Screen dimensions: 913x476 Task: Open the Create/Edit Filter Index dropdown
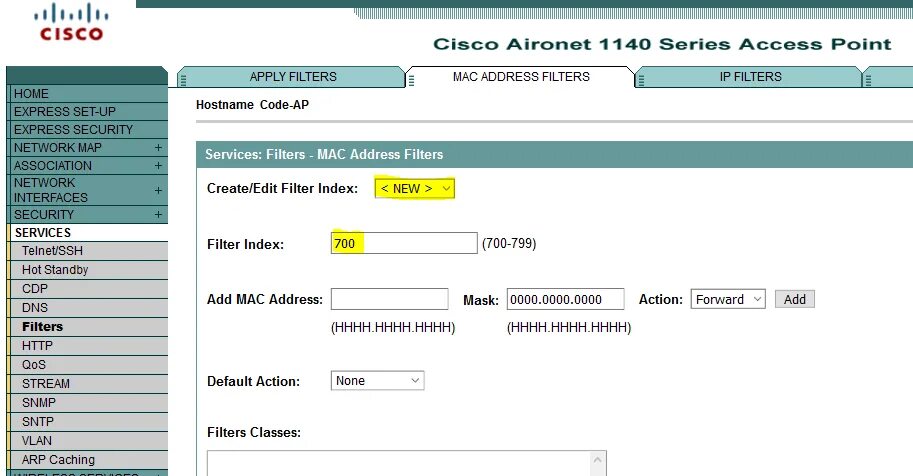(x=415, y=189)
